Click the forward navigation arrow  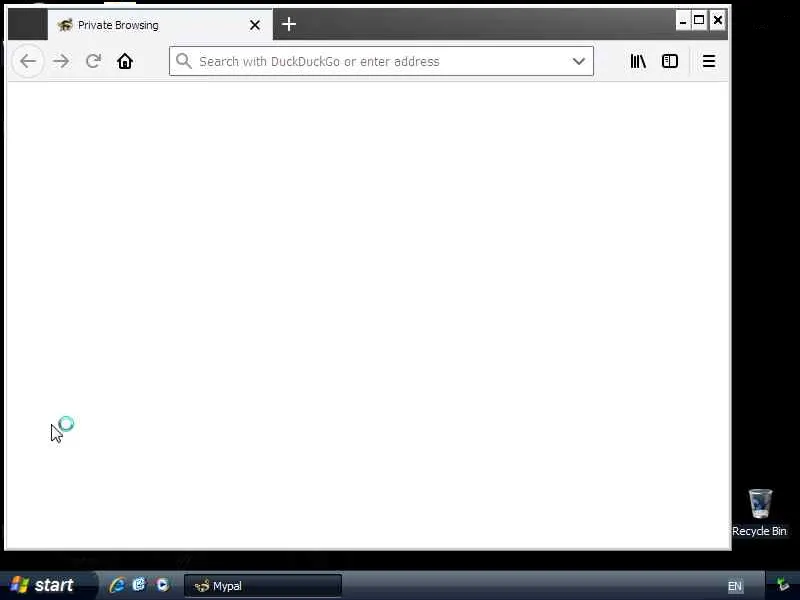click(61, 61)
